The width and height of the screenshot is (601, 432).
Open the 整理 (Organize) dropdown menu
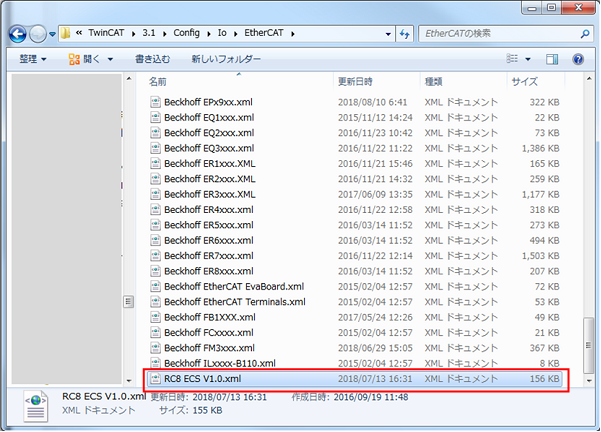coord(34,59)
